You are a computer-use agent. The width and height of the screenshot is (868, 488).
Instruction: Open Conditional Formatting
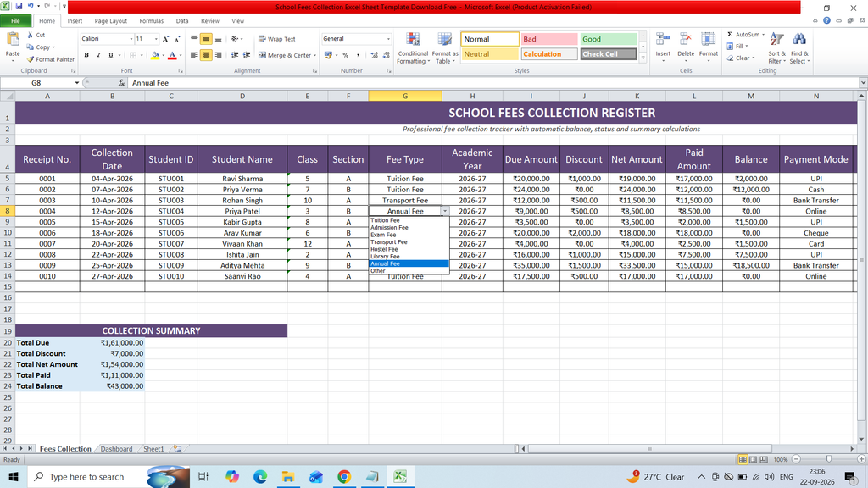tap(413, 48)
